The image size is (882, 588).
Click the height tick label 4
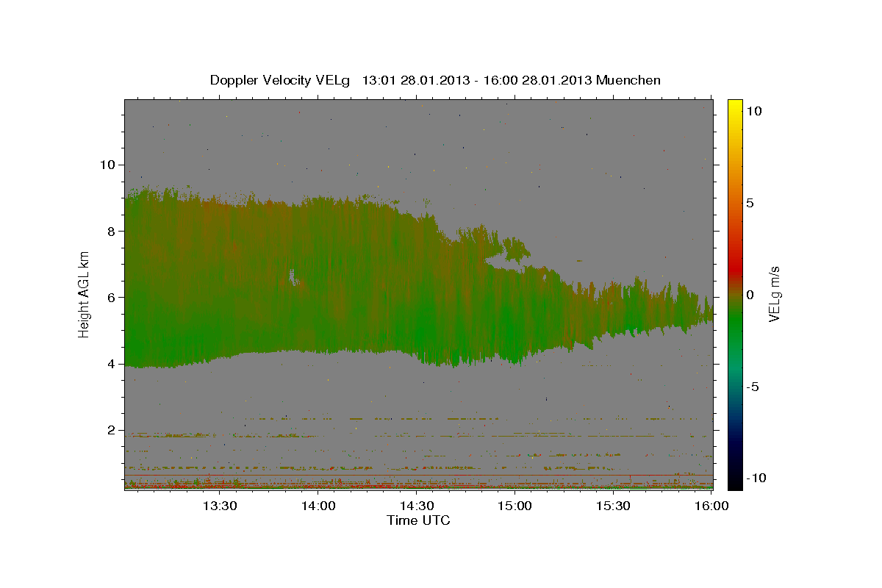[112, 364]
